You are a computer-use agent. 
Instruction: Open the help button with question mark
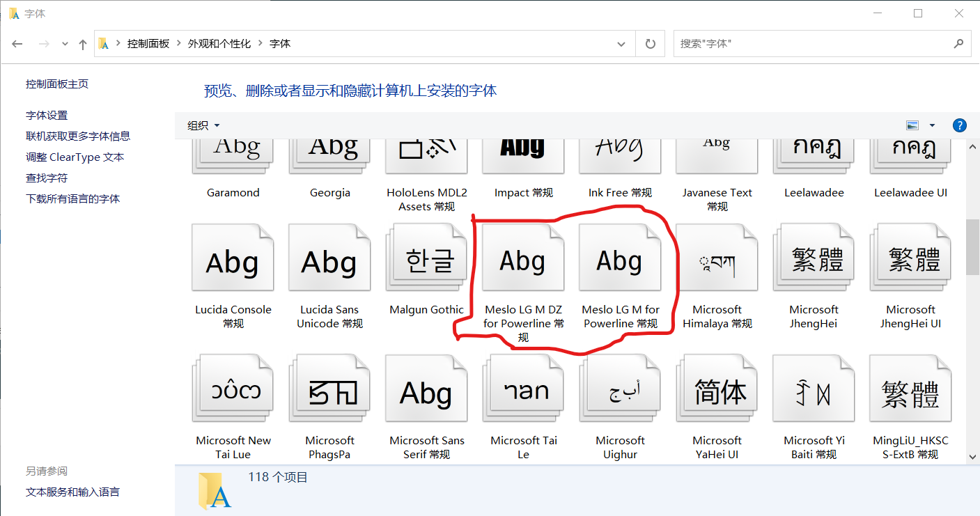(959, 125)
